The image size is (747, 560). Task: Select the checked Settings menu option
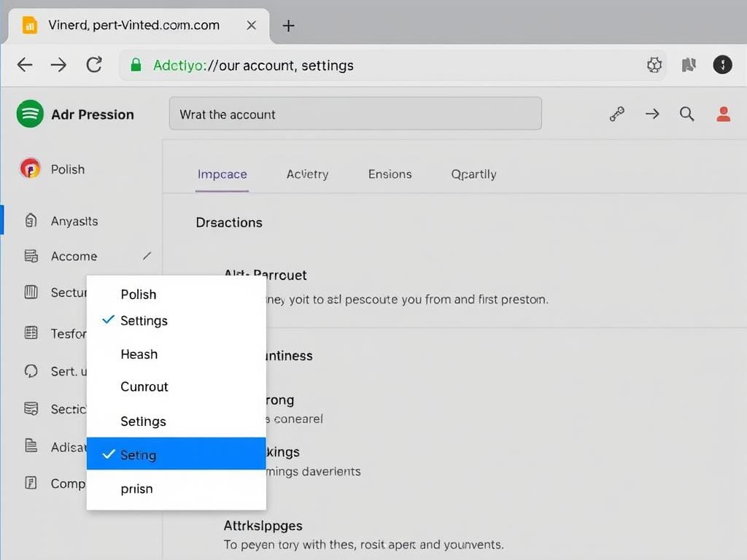(x=144, y=321)
